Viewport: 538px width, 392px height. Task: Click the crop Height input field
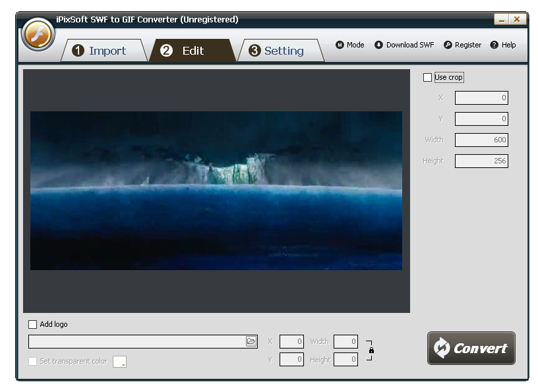tap(481, 161)
